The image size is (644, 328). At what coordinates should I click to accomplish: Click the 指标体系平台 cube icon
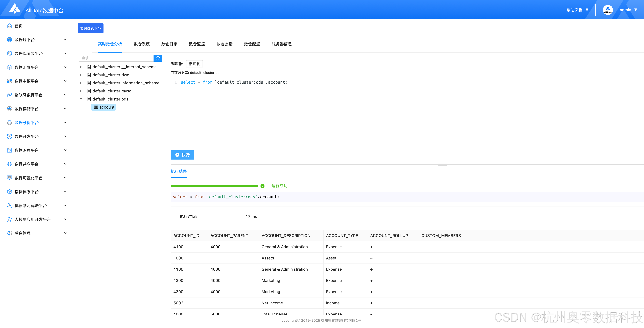(9, 192)
